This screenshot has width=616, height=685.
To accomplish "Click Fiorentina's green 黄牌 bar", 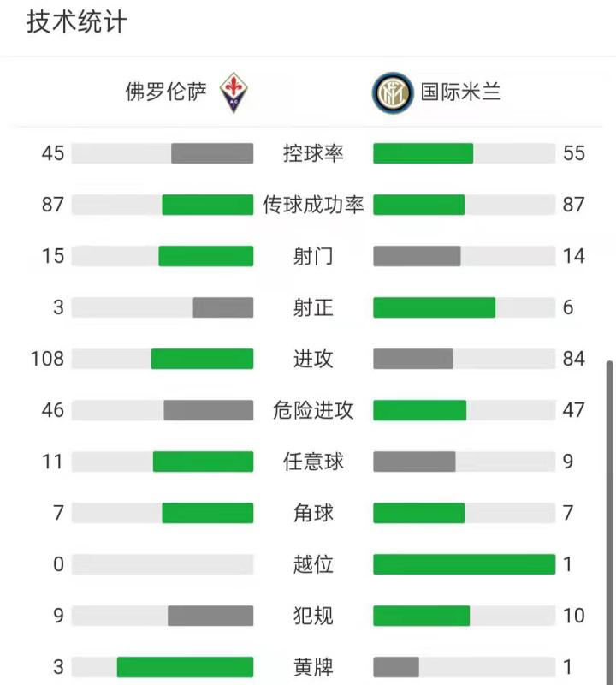I will (186, 667).
